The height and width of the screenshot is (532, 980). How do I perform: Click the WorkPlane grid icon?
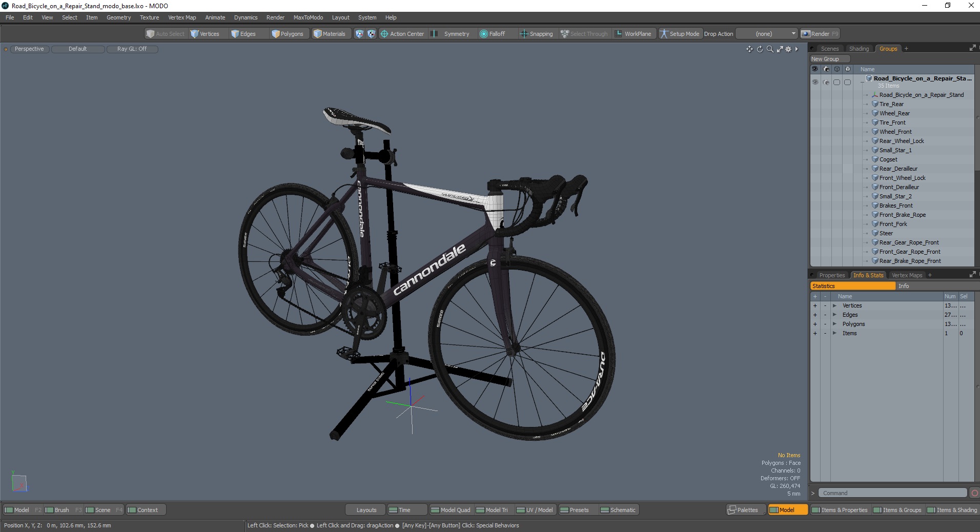tap(619, 34)
